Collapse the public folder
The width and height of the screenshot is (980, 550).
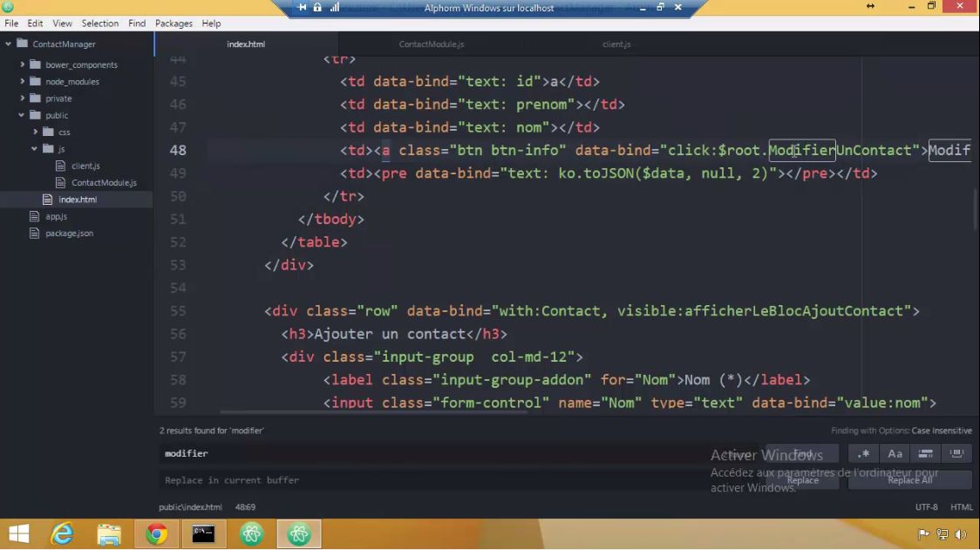(21, 114)
